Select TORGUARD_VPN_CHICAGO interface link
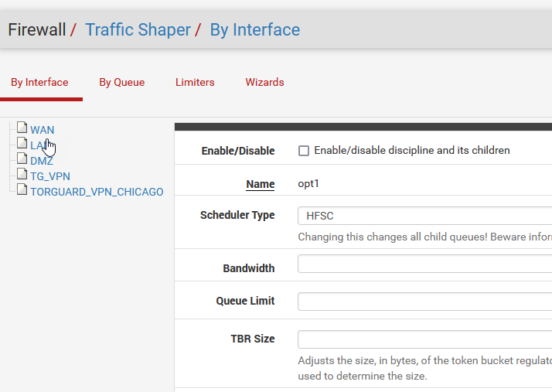Image resolution: width=552 pixels, height=392 pixels. pyautogui.click(x=97, y=192)
